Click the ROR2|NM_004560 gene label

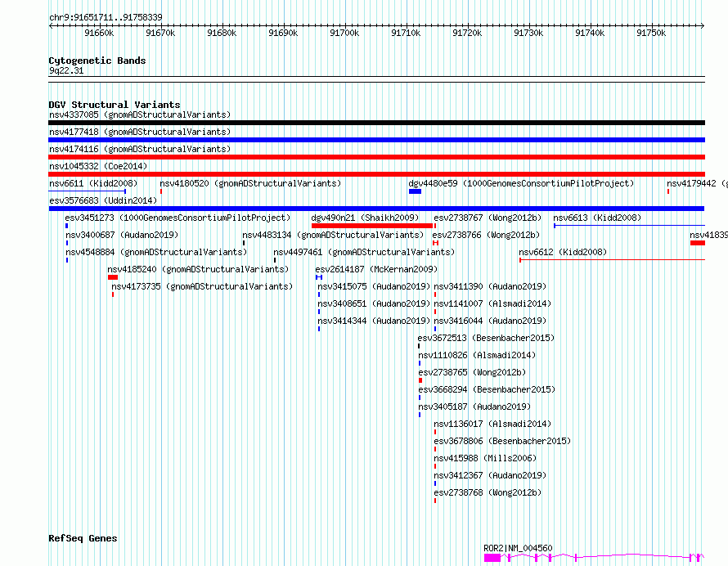point(518,548)
